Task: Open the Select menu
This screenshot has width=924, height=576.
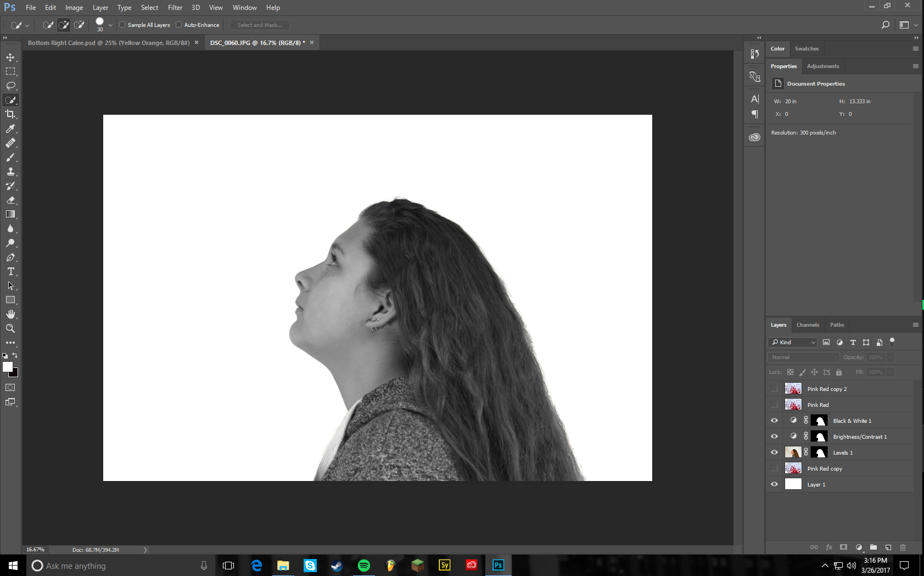Action: coord(149,8)
